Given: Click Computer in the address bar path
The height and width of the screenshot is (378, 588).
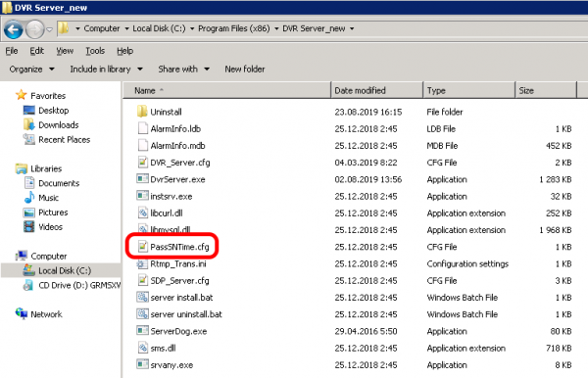Looking at the screenshot, I should click(102, 28).
